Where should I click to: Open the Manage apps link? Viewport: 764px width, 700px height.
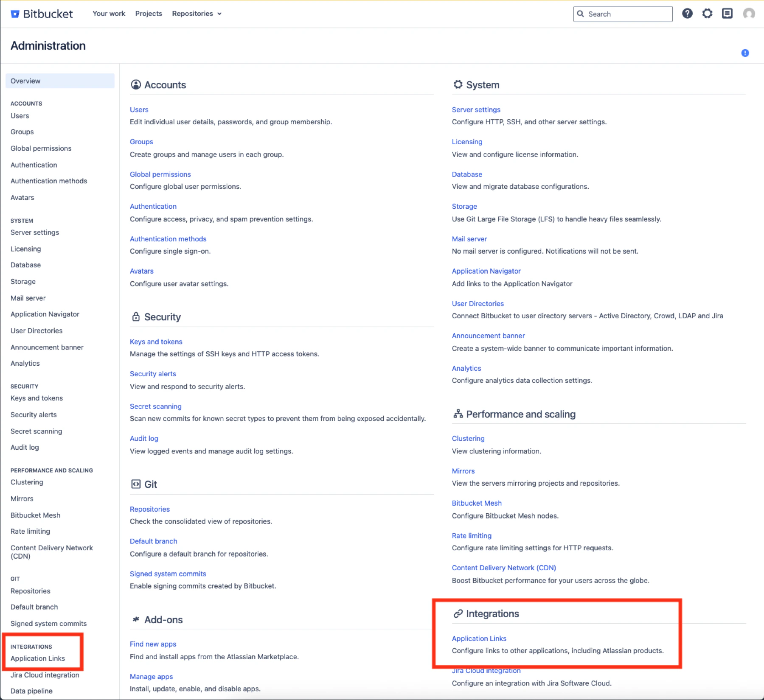click(151, 676)
